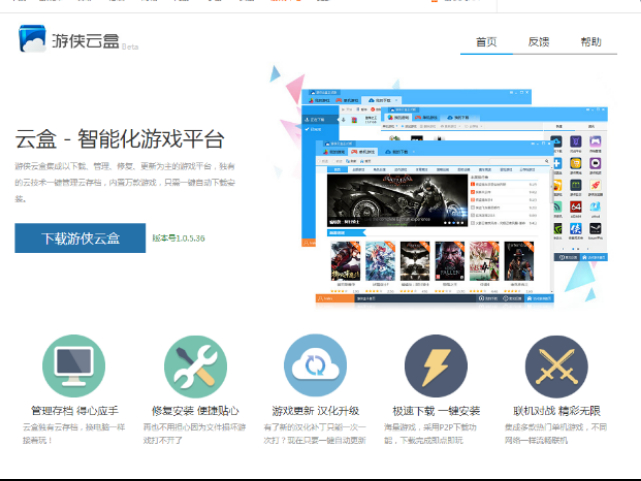Screen dimensions: 641x481
Task: Select the 管理存档 得心应手 heading
Action: pos(74,411)
